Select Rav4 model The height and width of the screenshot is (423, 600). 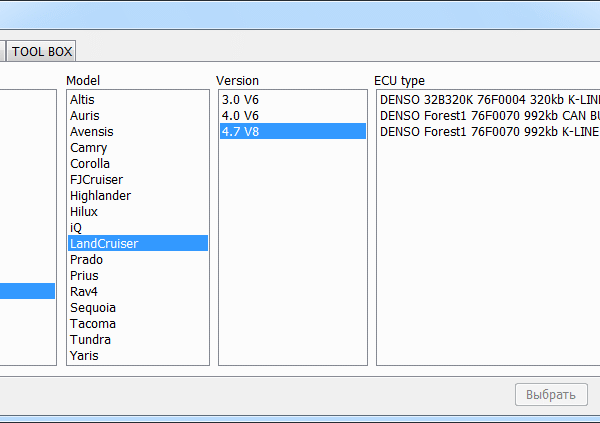point(138,292)
